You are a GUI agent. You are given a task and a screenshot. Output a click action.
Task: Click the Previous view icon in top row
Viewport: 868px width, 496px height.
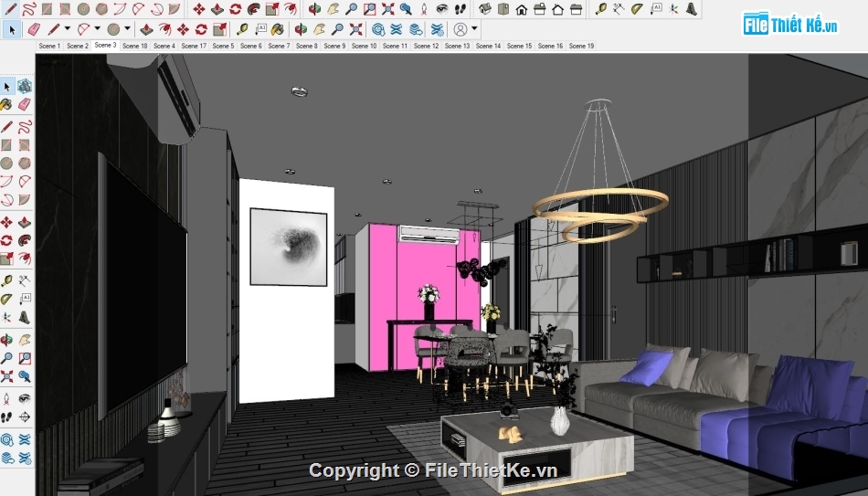406,9
